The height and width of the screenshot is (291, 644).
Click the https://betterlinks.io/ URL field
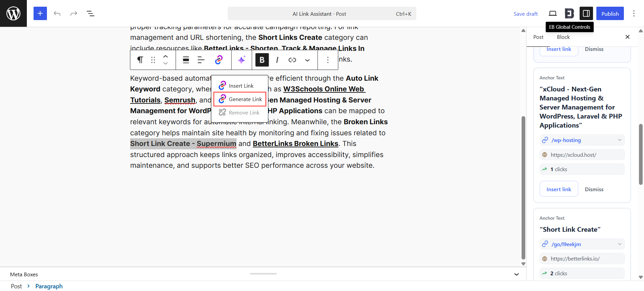coord(582,259)
